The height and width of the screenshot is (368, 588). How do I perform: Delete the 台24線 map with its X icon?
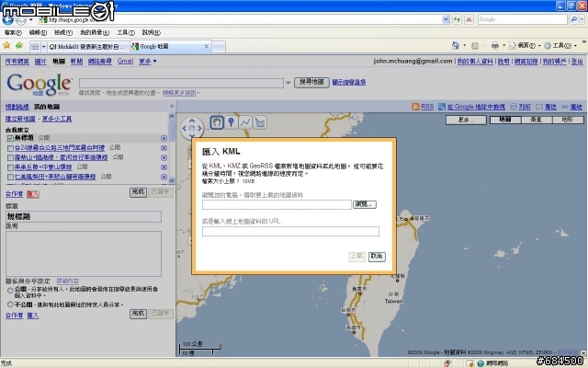click(x=164, y=148)
